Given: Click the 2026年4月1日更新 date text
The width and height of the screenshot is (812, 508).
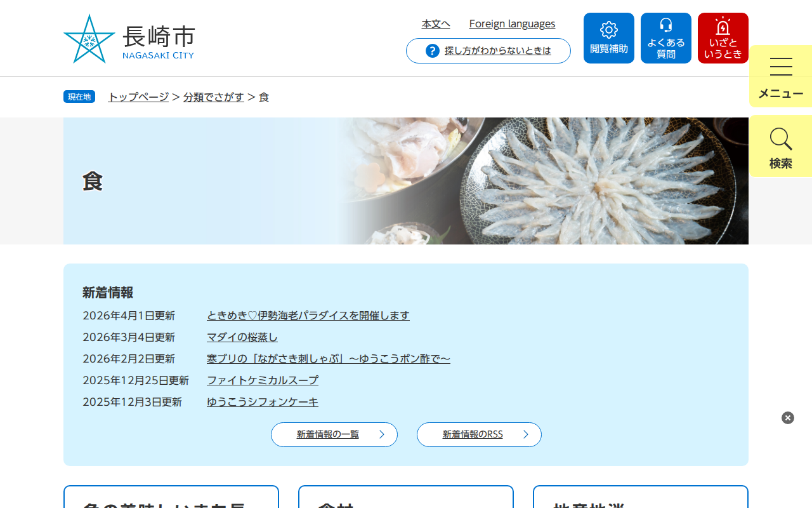Looking at the screenshot, I should click(x=129, y=316).
